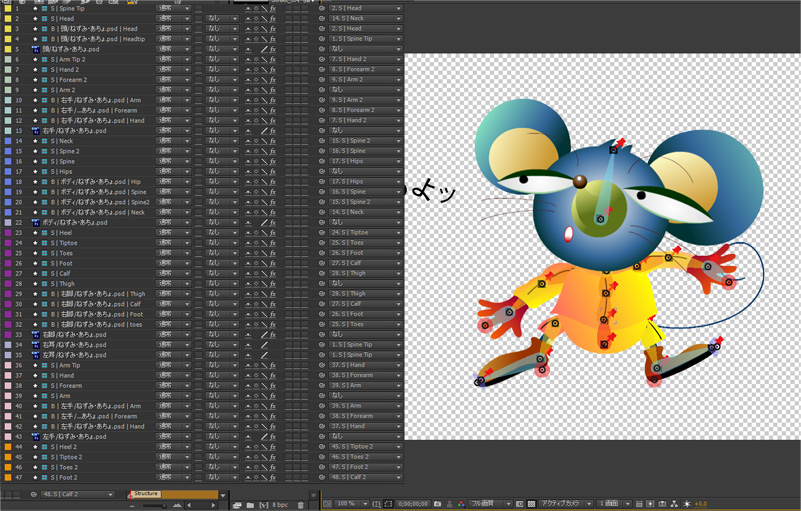Click the pick whip icon for Neck layer parent

tap(322, 141)
